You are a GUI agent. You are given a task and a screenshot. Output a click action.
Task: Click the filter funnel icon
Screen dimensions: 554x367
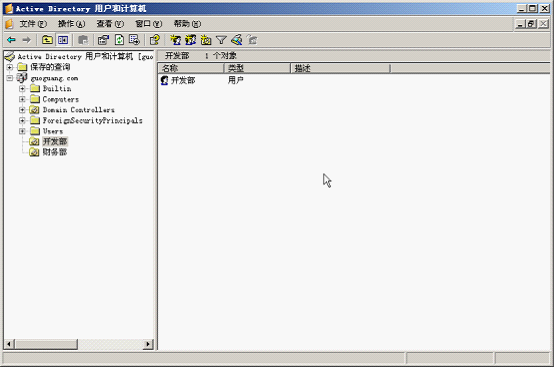[x=221, y=40]
